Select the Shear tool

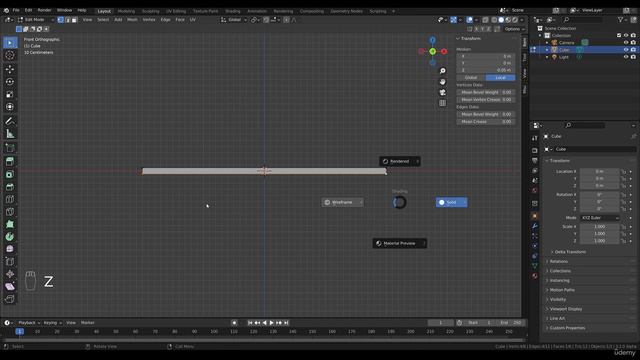(10, 287)
